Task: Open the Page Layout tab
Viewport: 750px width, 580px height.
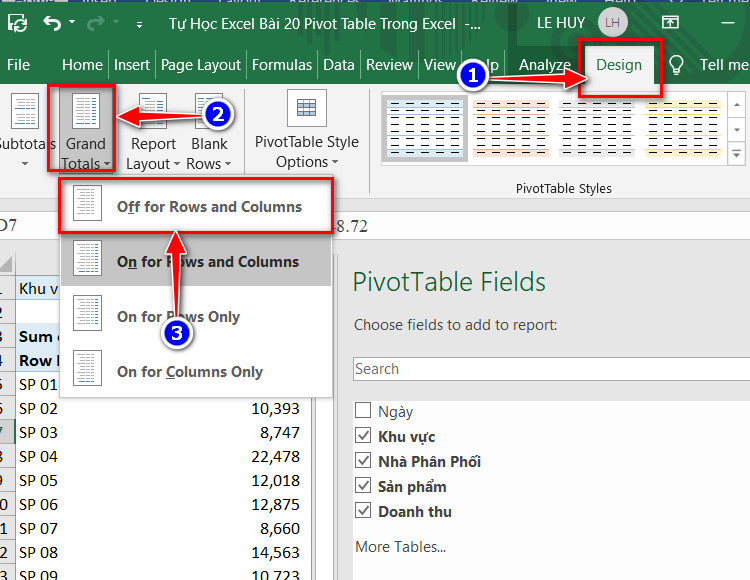Action: click(x=201, y=65)
